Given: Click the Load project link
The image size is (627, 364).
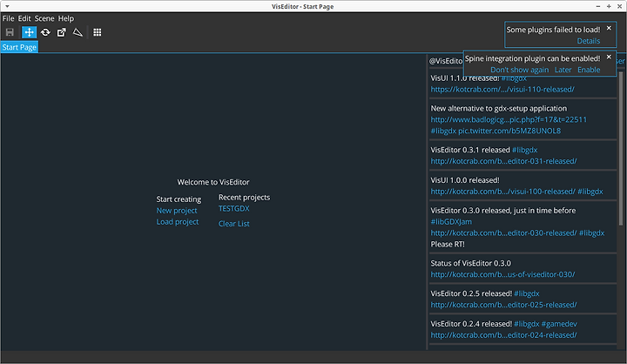Looking at the screenshot, I should tap(178, 221).
